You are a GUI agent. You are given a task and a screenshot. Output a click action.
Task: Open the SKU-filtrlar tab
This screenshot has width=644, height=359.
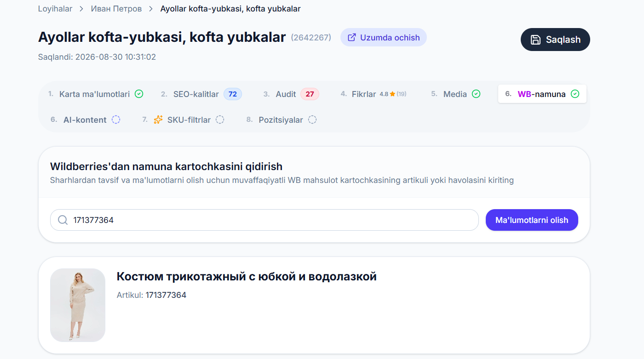(x=183, y=120)
